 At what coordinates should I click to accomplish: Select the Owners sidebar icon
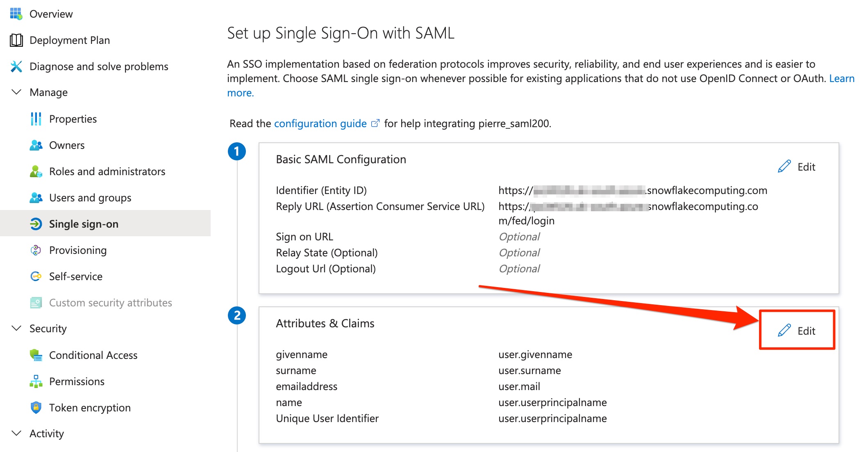[x=36, y=145]
